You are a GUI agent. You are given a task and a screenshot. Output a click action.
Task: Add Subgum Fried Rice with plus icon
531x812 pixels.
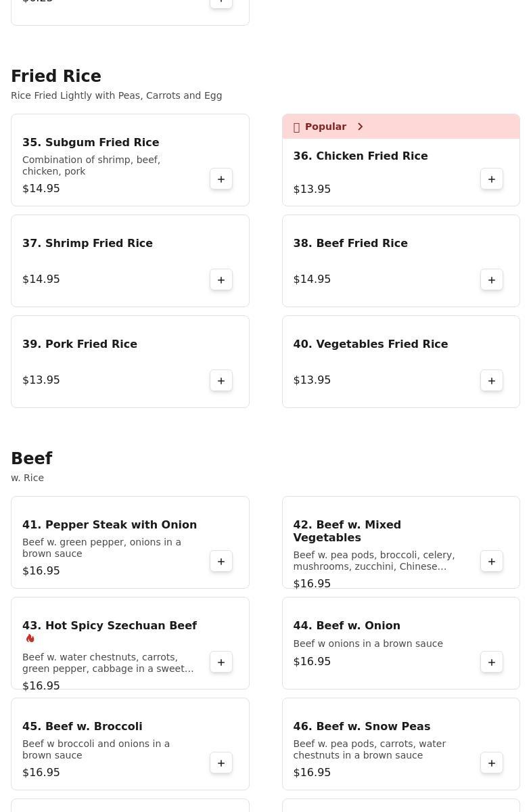click(x=221, y=179)
